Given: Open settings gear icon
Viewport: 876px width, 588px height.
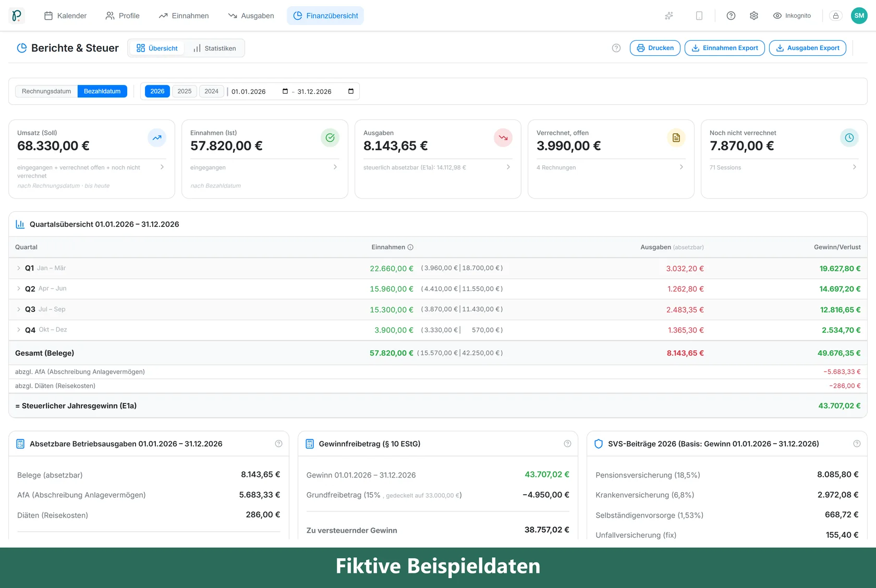Looking at the screenshot, I should 754,16.
